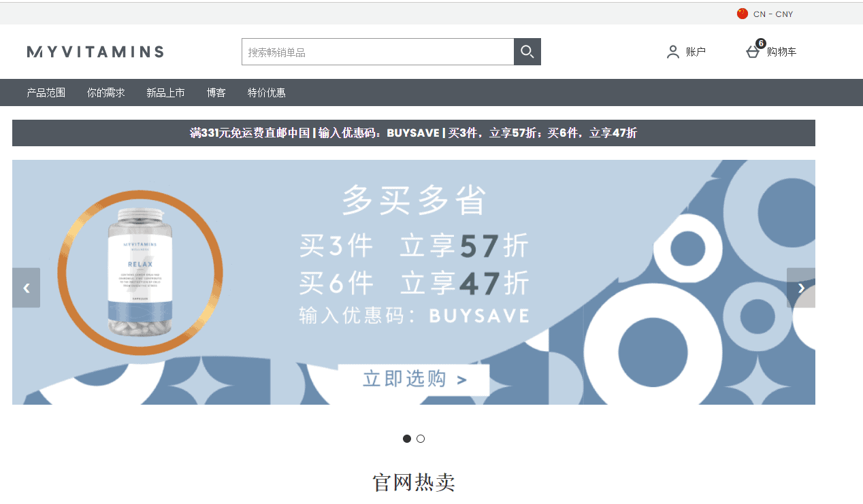Viewport: 863px width, 504px height.
Task: Click banner text 输入优惠码: BUYSAVE
Action: 414,316
